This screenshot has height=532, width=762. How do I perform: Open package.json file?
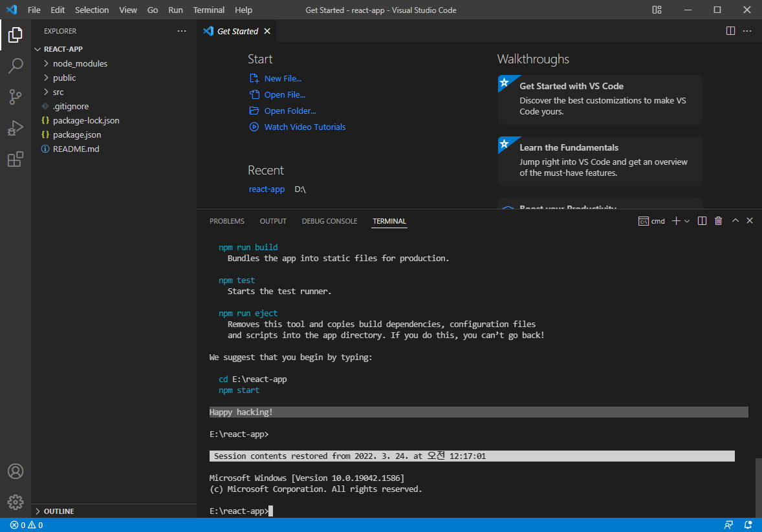[114, 134]
